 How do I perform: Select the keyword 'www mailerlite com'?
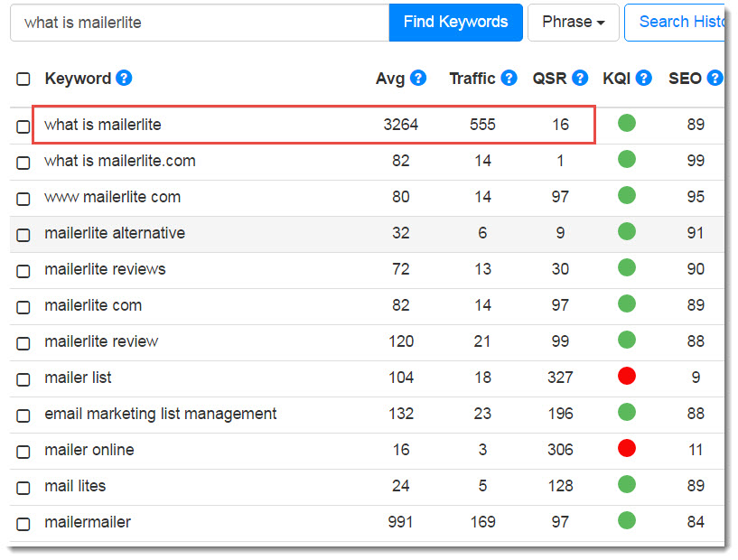tap(113, 197)
